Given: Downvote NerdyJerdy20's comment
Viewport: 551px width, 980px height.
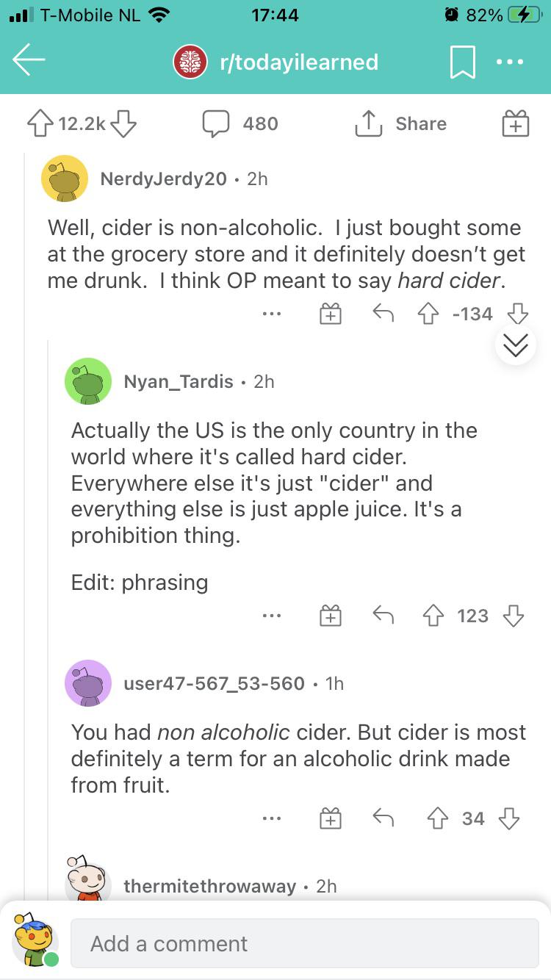Looking at the screenshot, I should click(517, 314).
